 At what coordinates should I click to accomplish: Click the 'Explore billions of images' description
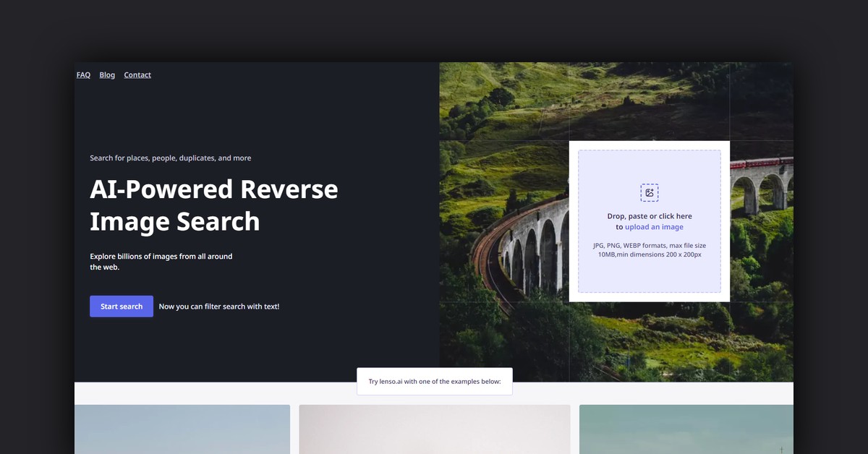161,262
